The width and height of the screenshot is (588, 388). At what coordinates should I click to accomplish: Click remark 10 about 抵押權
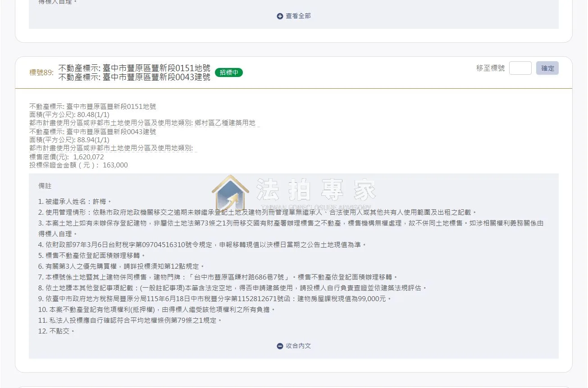coord(157,310)
